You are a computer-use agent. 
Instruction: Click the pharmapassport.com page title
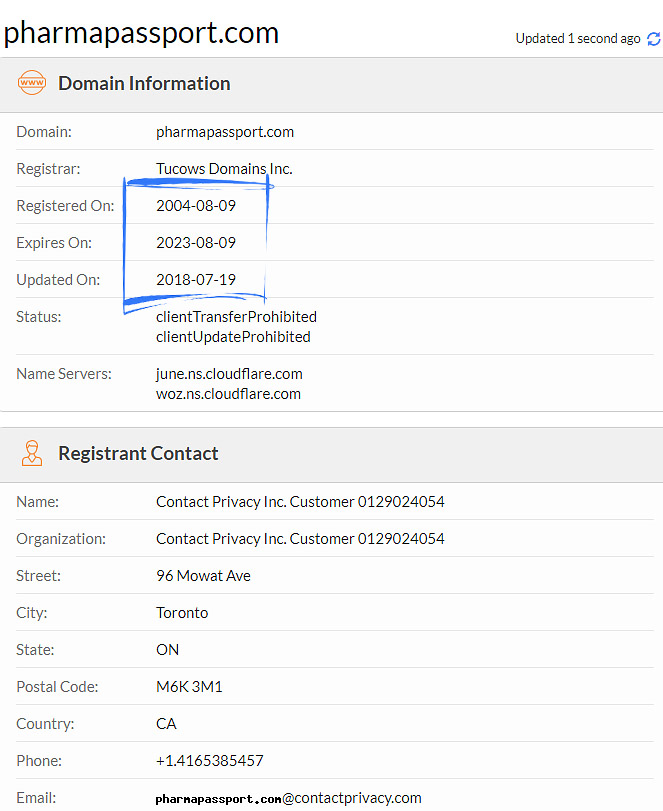point(141,33)
